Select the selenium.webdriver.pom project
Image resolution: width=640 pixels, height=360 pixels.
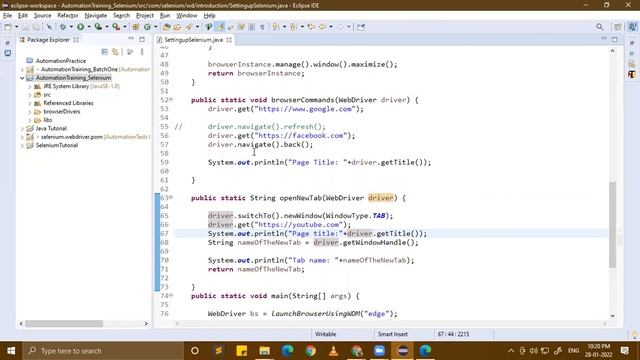[71, 137]
